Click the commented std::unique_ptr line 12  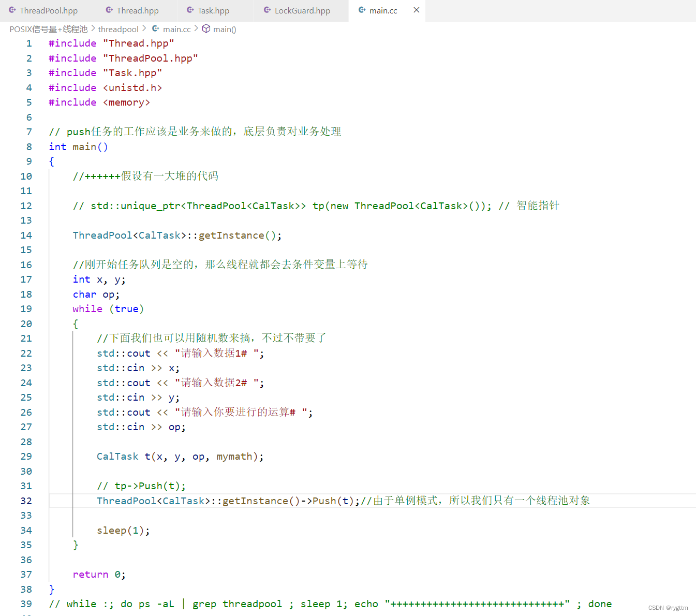point(316,206)
